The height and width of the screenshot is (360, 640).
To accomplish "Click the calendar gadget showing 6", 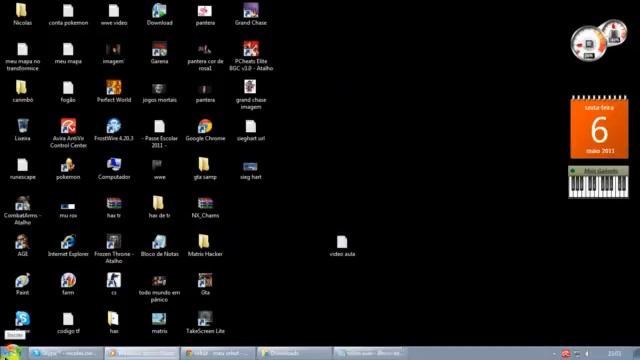I will coord(599,127).
